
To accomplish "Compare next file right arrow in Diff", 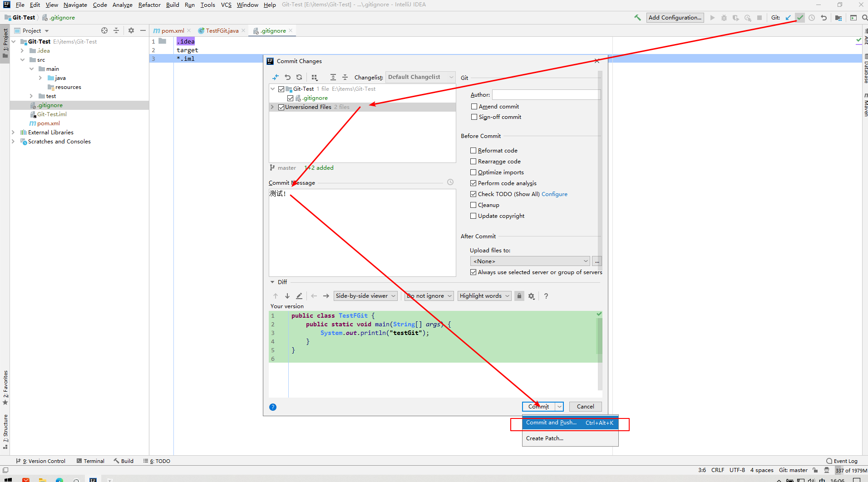I will (326, 296).
